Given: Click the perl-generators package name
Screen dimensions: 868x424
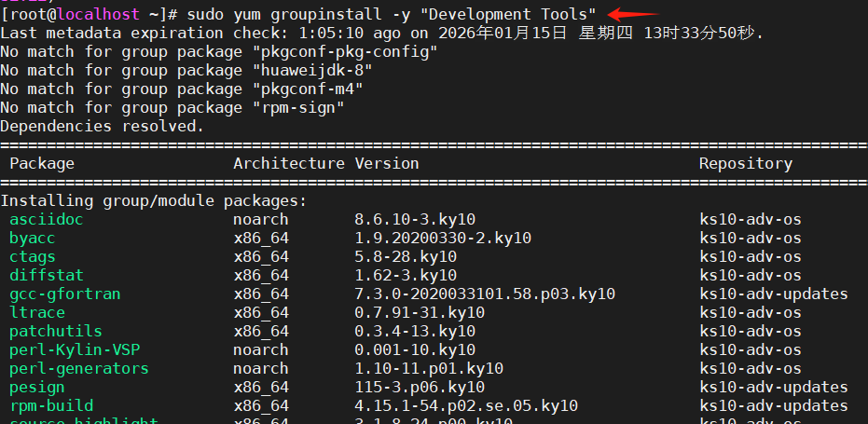Looking at the screenshot, I should tap(79, 368).
